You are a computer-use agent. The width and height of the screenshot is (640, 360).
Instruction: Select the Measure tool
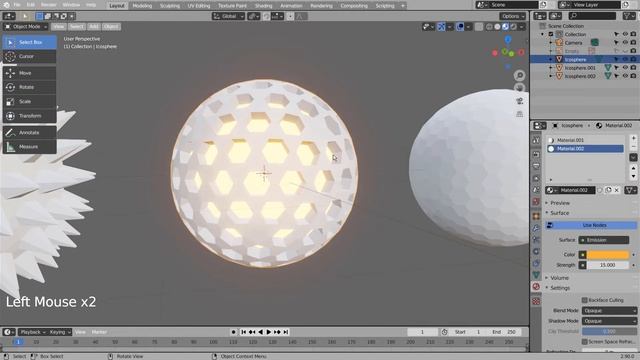pos(29,147)
